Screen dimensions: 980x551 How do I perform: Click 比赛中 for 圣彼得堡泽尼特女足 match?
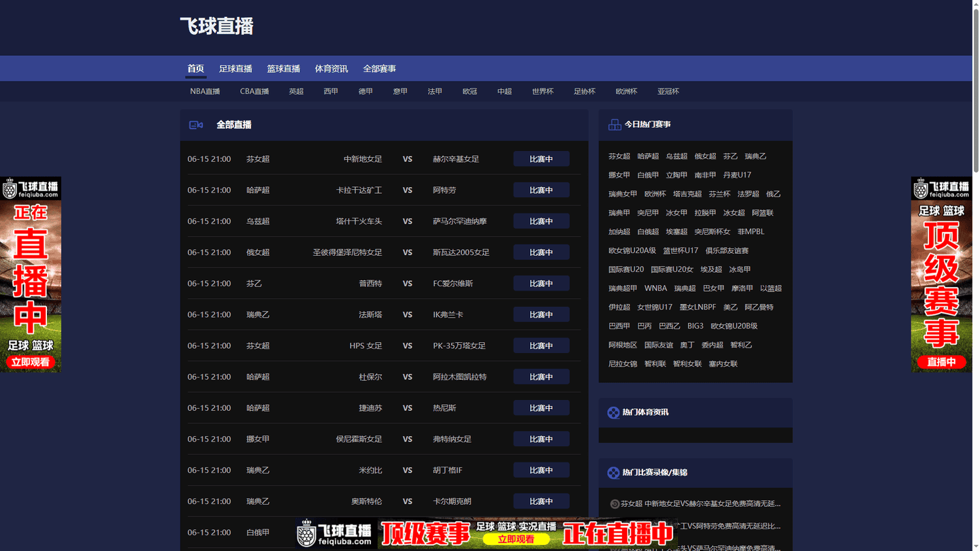541,252
